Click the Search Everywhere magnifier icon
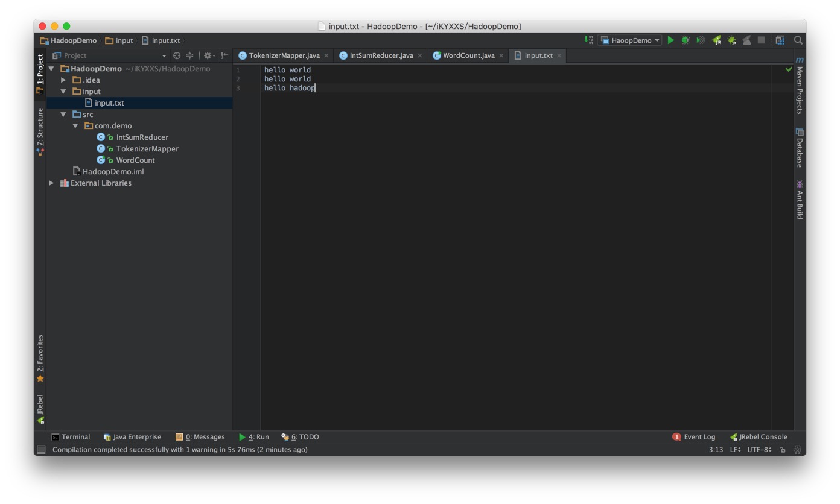This screenshot has height=504, width=840. pyautogui.click(x=798, y=40)
